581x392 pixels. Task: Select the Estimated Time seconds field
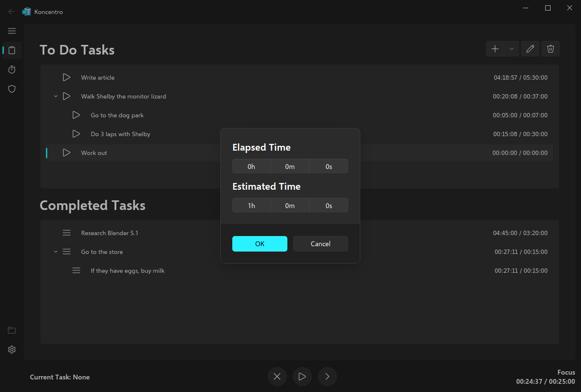328,205
